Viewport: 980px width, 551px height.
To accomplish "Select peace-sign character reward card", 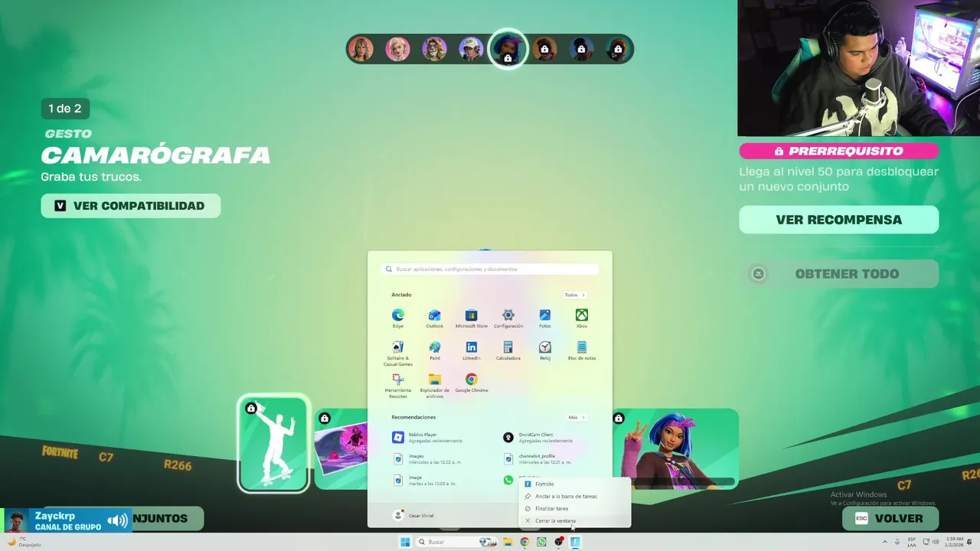I will 675,449.
